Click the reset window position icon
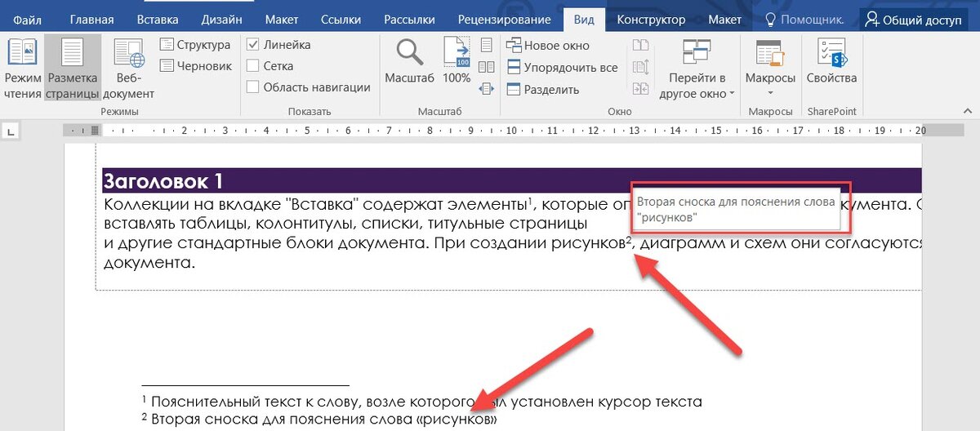Image resolution: width=980 pixels, height=431 pixels. point(641,89)
